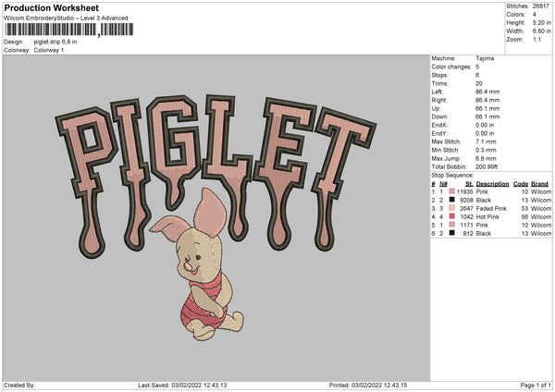Click the 'N#' column header
This screenshot has width=555, height=392.
tap(443, 184)
